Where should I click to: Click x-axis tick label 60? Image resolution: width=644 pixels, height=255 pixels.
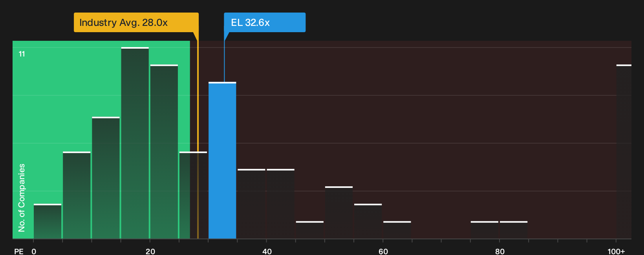383,251
